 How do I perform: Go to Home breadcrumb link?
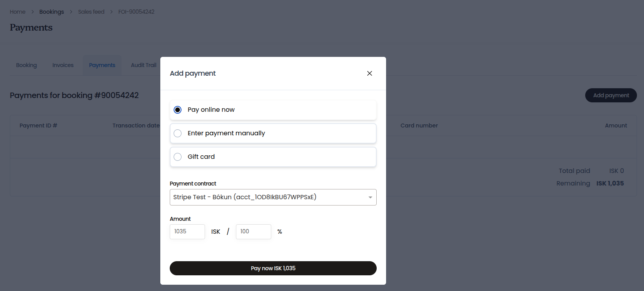click(18, 12)
